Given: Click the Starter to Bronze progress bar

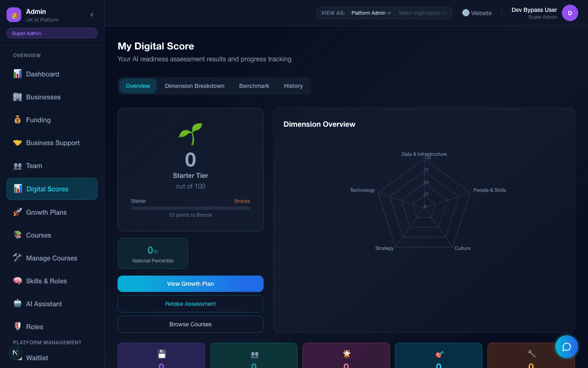Looking at the screenshot, I should pyautogui.click(x=190, y=208).
